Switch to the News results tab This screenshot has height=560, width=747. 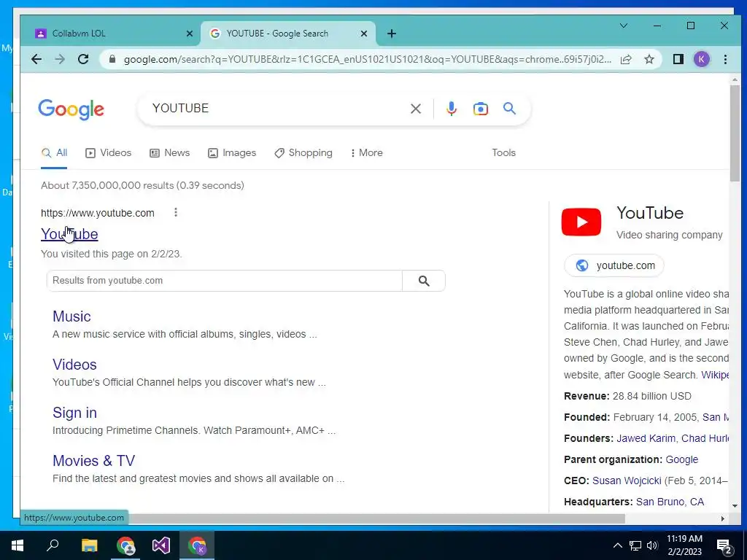pos(169,153)
